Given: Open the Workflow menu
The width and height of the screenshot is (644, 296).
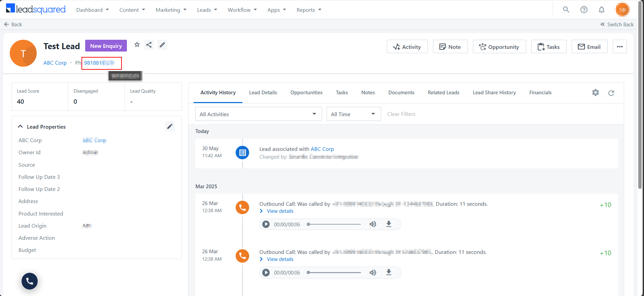Looking at the screenshot, I should point(242,10).
